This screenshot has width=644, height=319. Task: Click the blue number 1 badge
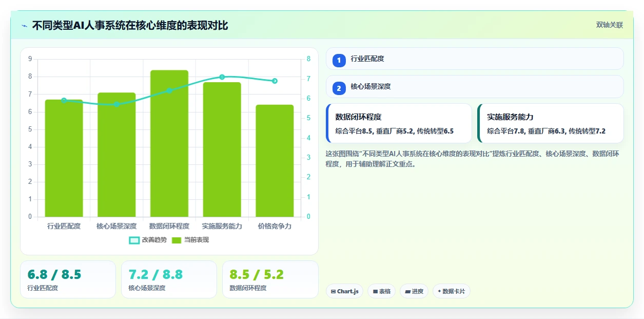[x=339, y=61]
